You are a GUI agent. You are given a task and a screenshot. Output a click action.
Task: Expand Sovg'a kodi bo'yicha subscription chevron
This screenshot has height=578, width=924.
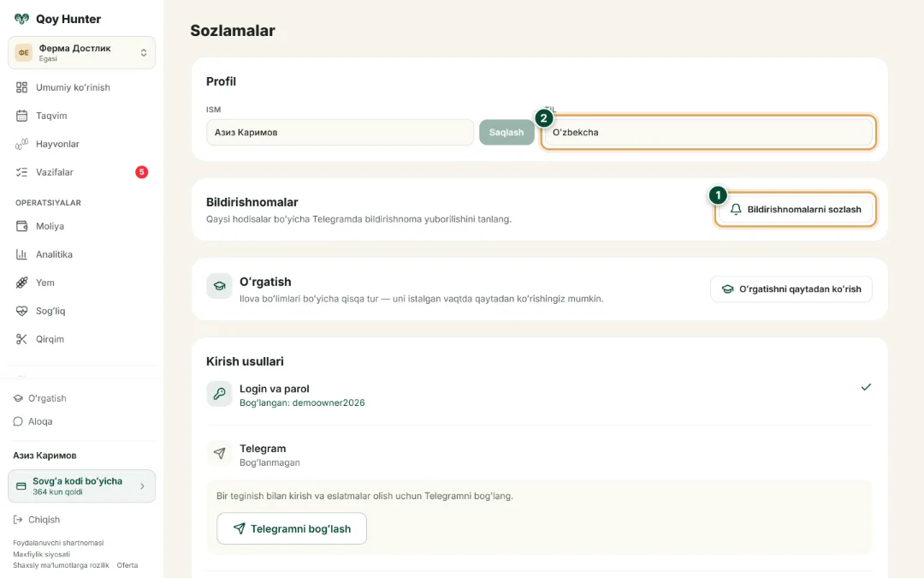pyautogui.click(x=142, y=486)
